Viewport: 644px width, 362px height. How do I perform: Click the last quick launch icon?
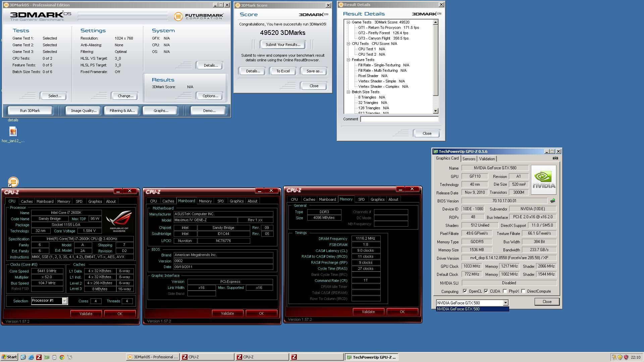[x=70, y=357]
